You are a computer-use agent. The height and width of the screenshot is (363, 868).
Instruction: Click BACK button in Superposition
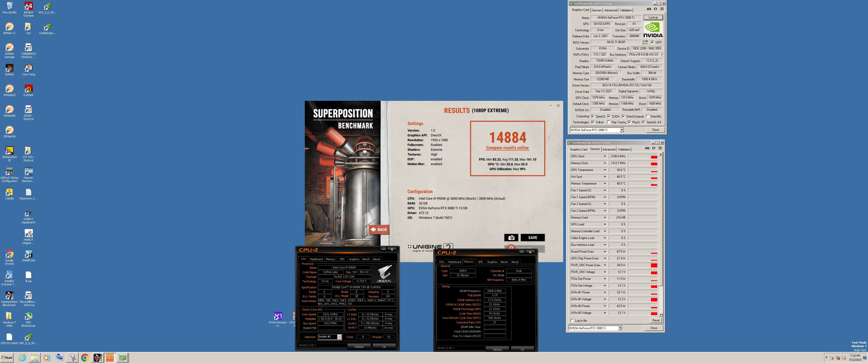379,229
